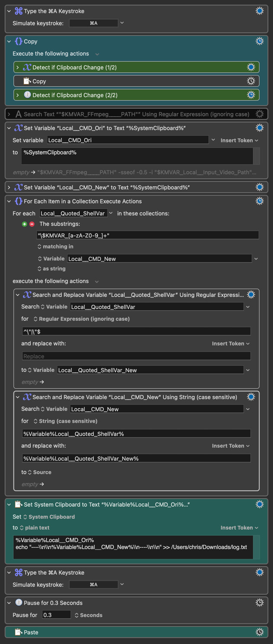The width and height of the screenshot is (273, 644).
Task: Change Seconds unit of Pause action
Action: [x=88, y=615]
